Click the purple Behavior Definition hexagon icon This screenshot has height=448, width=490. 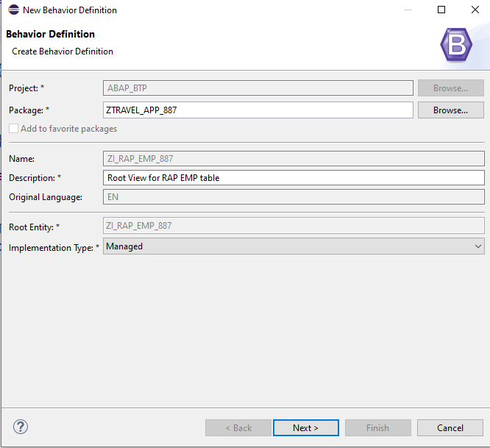click(x=456, y=46)
